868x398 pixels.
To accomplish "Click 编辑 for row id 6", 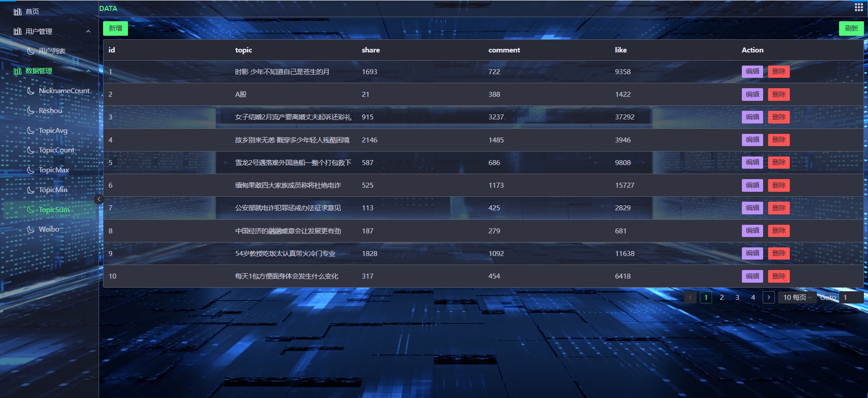I will pos(752,185).
